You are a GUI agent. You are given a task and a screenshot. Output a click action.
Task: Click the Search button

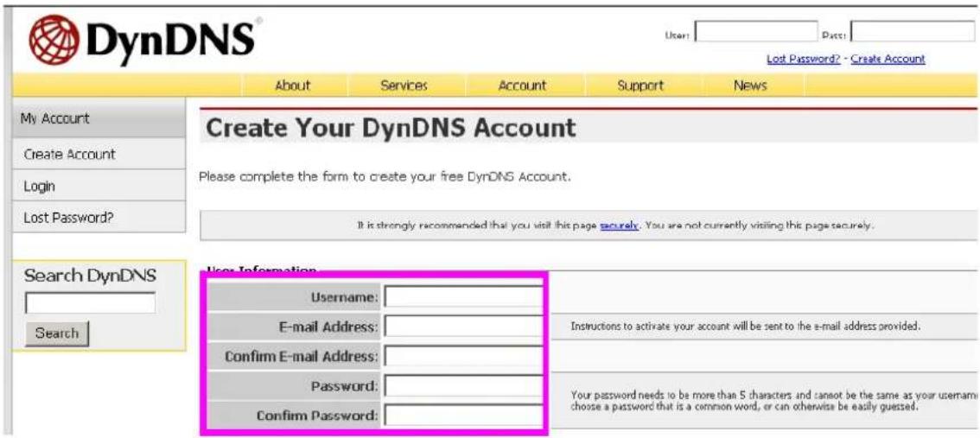coord(57,333)
